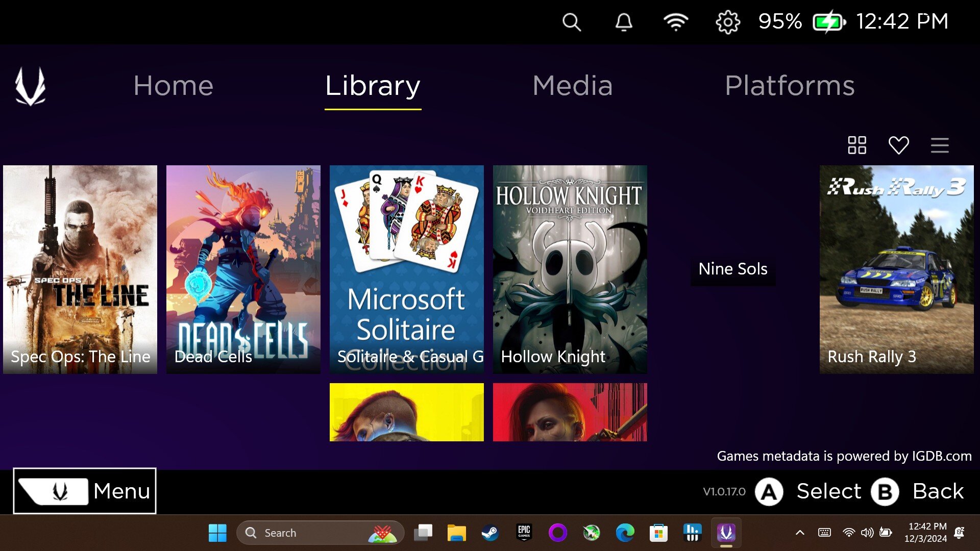The image size is (980, 551).
Task: Click the Zotac logo at top left
Action: click(x=30, y=86)
